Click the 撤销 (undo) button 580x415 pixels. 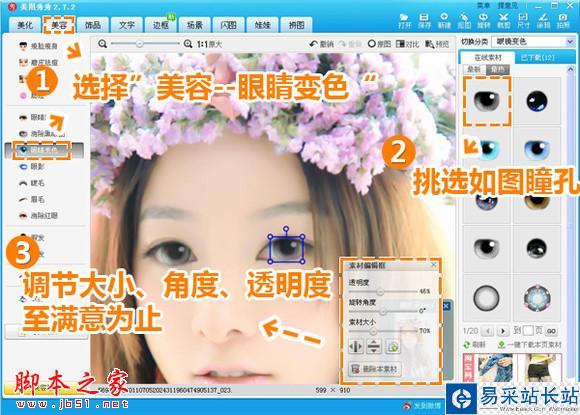click(x=321, y=44)
